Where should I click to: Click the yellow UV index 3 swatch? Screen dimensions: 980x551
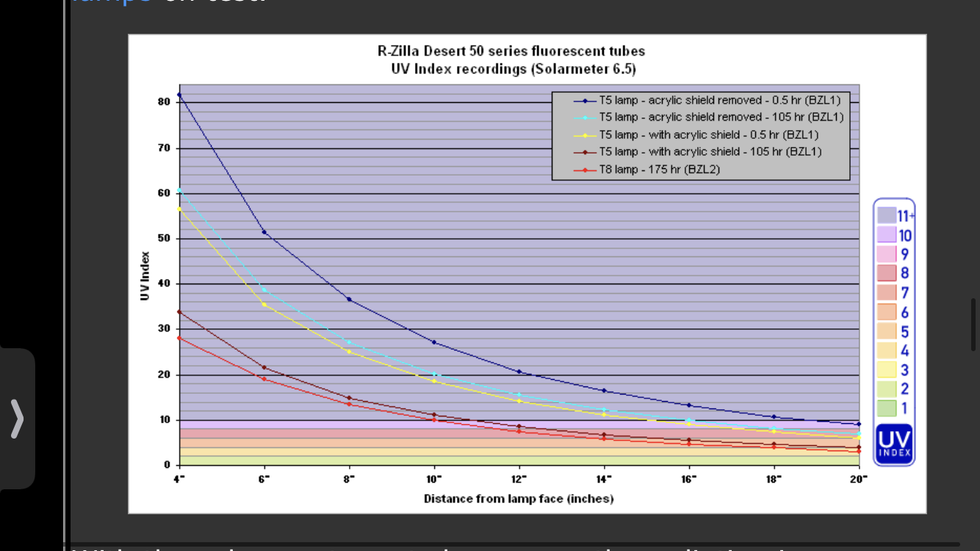[x=885, y=370]
